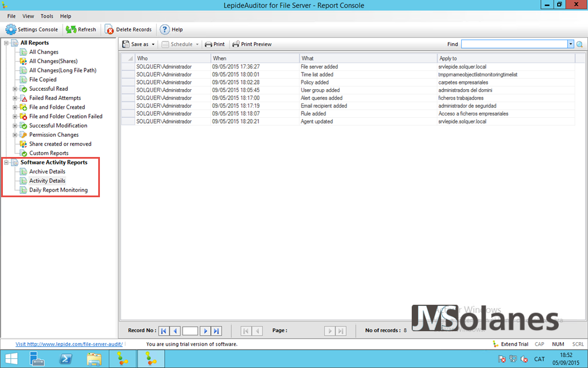Expand the Successful Modification node
The height and width of the screenshot is (368, 588).
coord(15,125)
